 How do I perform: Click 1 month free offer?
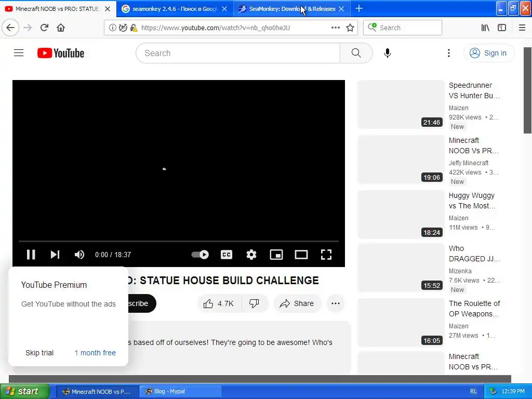coord(95,353)
